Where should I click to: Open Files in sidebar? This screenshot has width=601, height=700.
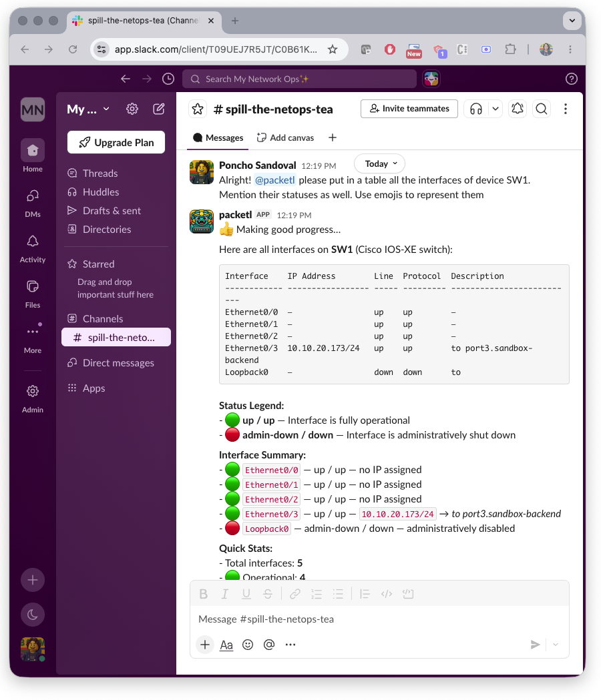[33, 294]
